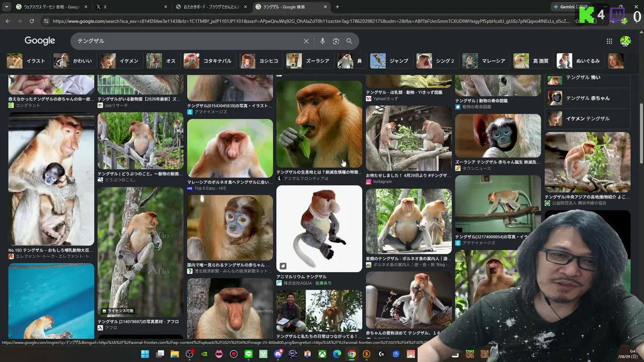Go back to the previous page
Screen dimensions: 644x362
(x=8, y=21)
